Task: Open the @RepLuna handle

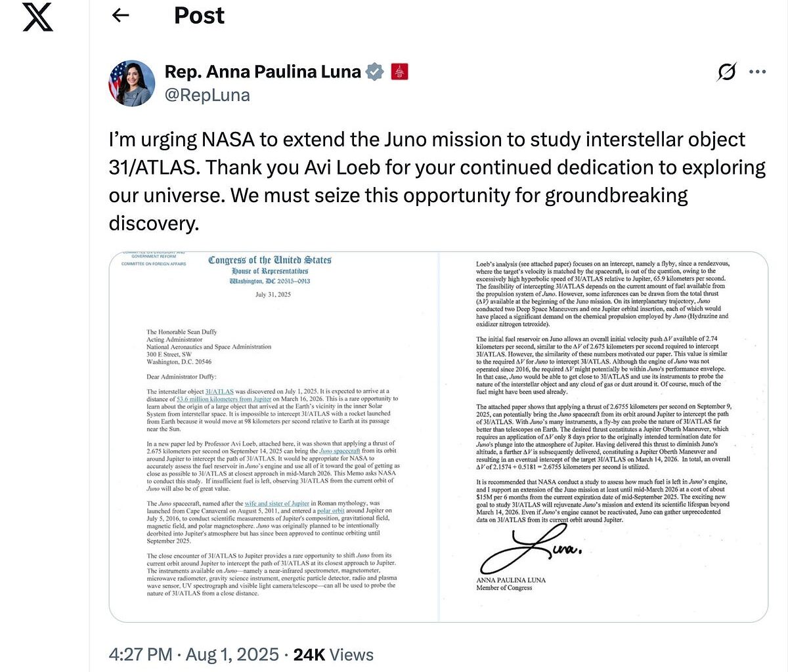Action: click(208, 95)
